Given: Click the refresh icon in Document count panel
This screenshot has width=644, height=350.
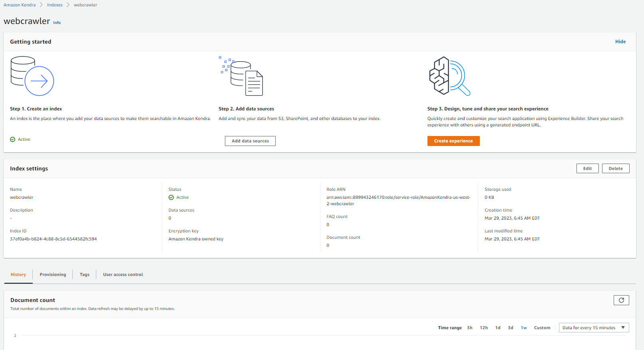Looking at the screenshot, I should coord(621,300).
